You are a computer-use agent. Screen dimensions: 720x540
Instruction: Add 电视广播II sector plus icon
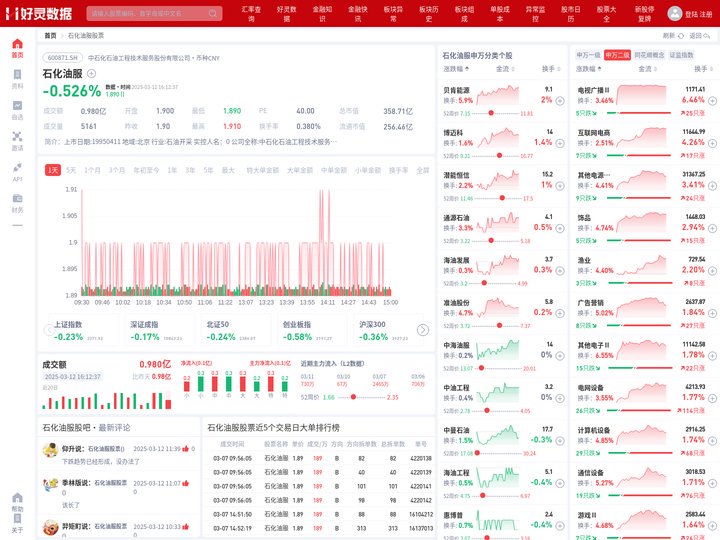[712, 101]
